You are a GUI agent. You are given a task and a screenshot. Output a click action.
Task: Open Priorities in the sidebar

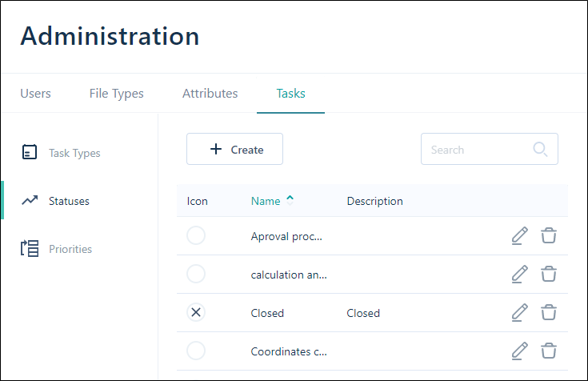[70, 249]
